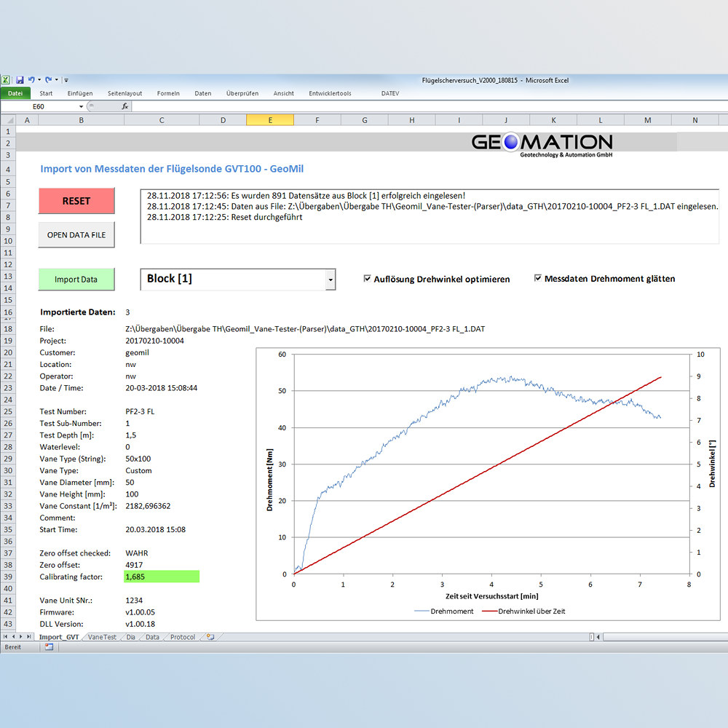Open the redo history dropdown arrow

(x=57, y=80)
